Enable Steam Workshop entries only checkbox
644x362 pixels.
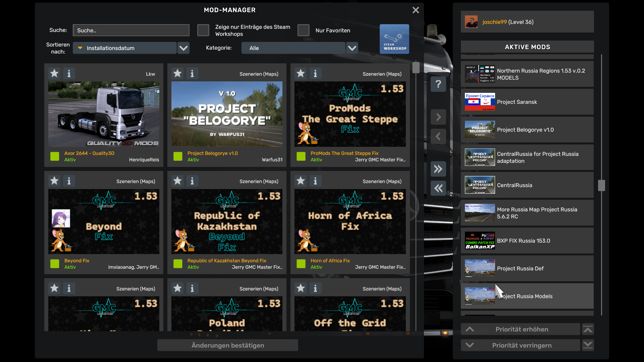point(203,30)
